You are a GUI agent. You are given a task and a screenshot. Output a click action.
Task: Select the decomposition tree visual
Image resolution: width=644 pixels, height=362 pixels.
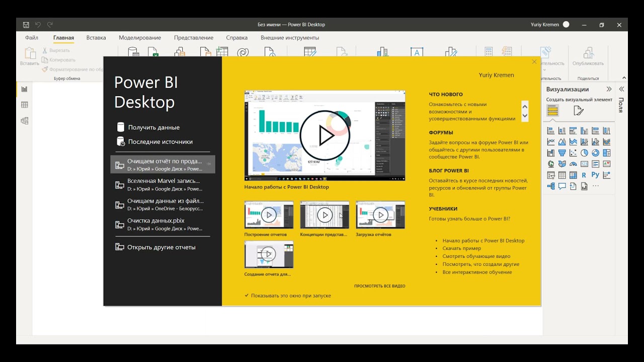pyautogui.click(x=551, y=186)
